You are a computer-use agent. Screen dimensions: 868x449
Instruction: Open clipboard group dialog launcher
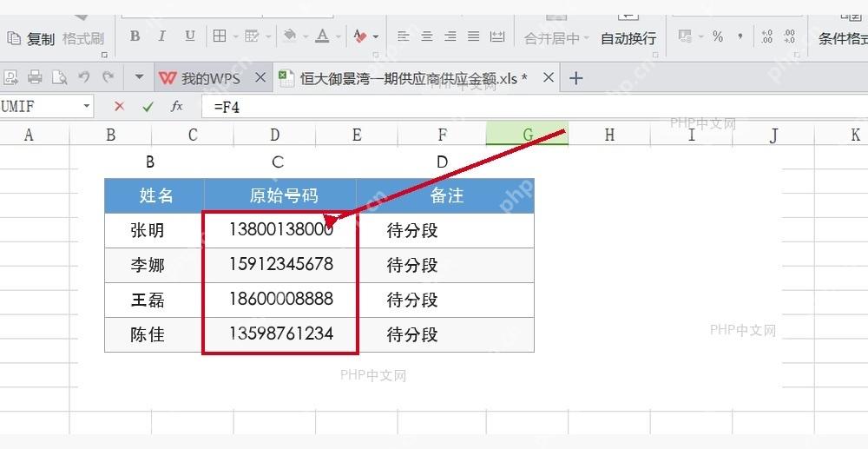[104, 55]
